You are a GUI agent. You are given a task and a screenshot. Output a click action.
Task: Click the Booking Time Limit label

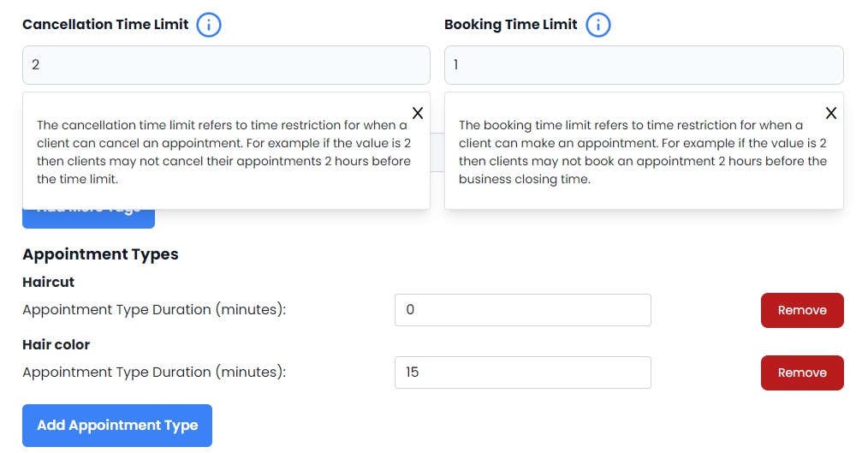tap(510, 24)
